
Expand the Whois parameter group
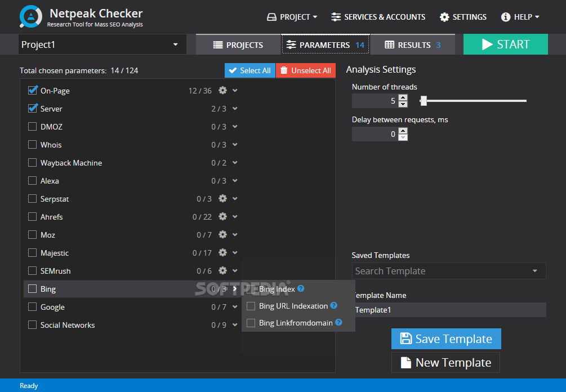(x=235, y=144)
